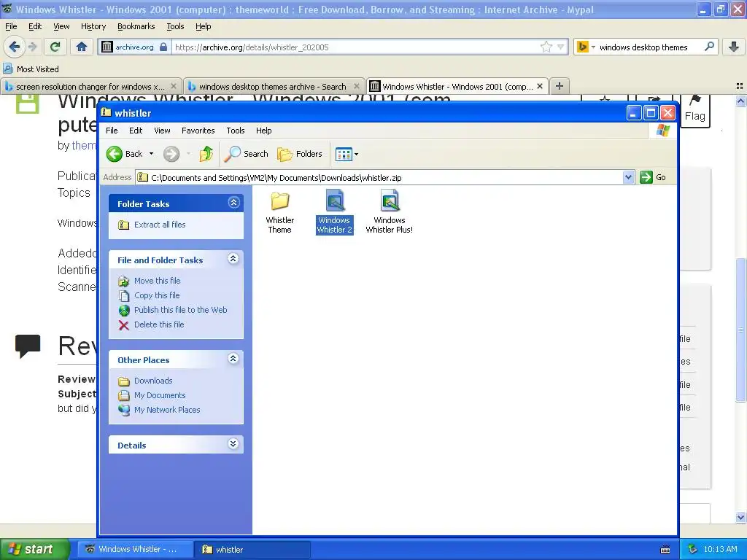This screenshot has height=560, width=747.
Task: Open the Explorer Tools menu
Action: tap(236, 131)
